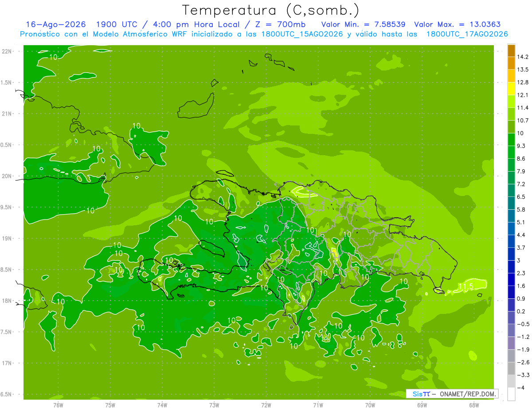Click the "12.1" colorbar label
This screenshot has height=411, width=532.
coord(523,95)
